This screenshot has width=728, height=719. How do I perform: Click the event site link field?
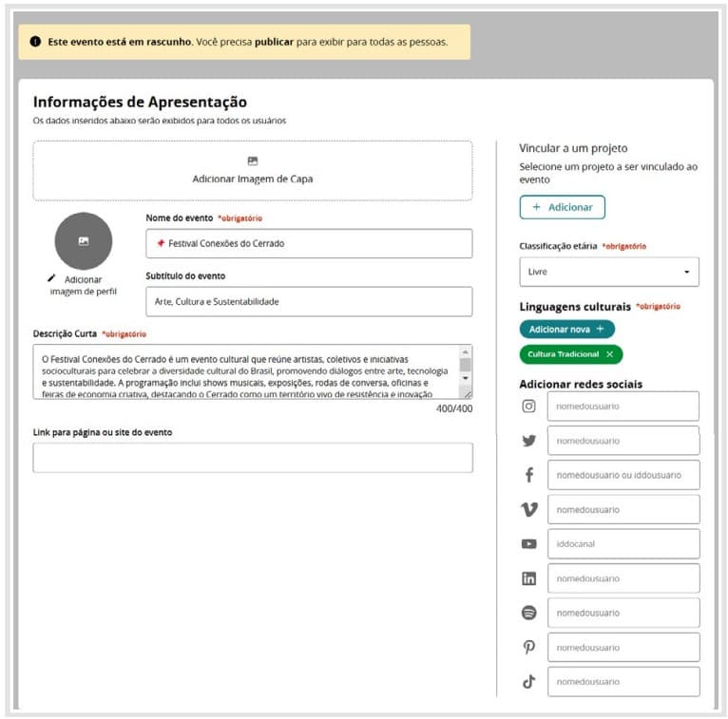tap(252, 458)
